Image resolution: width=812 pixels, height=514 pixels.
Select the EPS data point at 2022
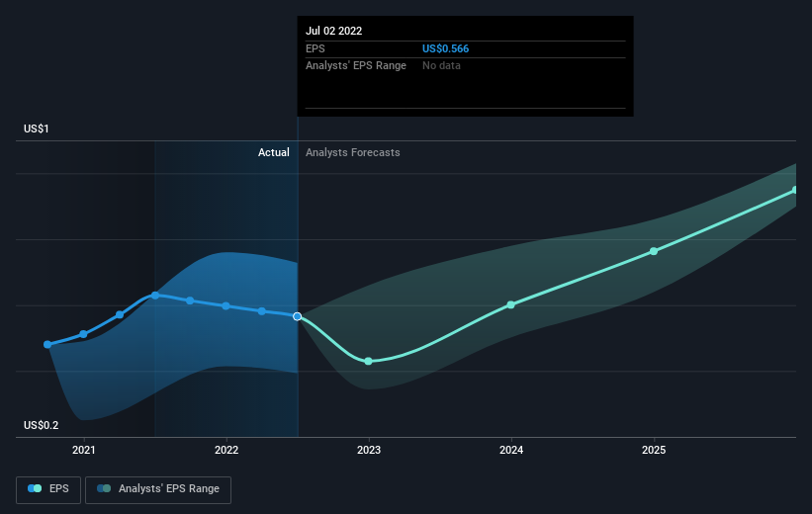click(226, 305)
